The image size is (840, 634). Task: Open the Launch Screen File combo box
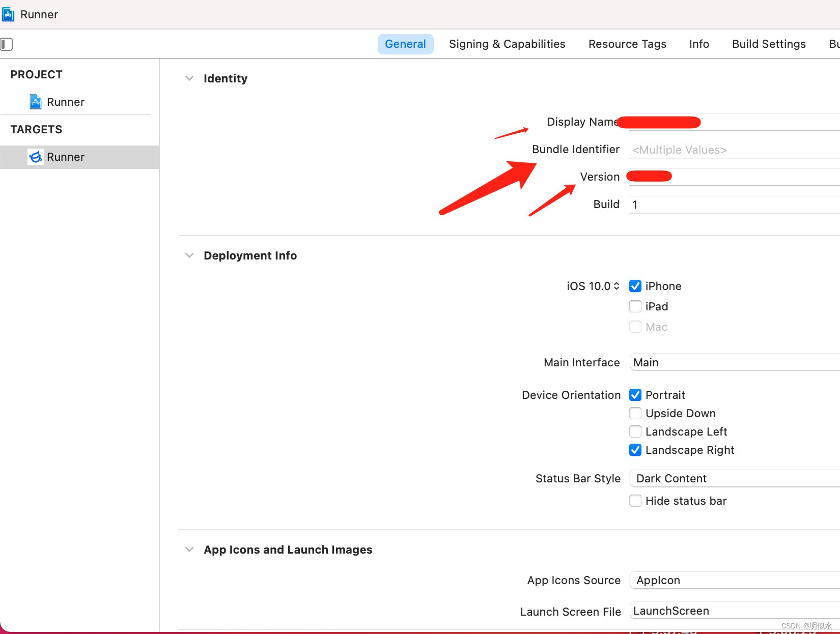735,611
